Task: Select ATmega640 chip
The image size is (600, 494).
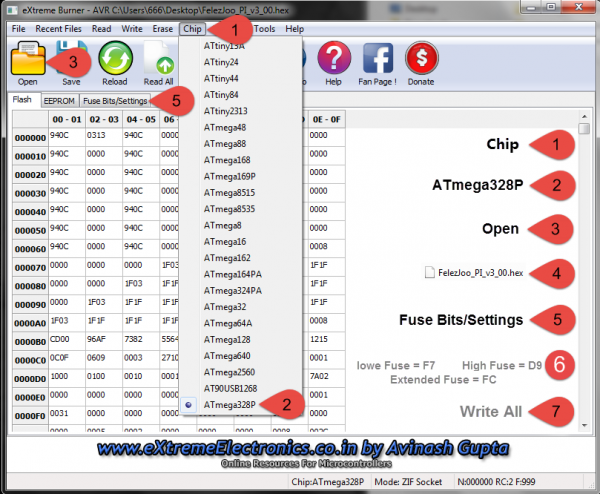Action: (241, 356)
